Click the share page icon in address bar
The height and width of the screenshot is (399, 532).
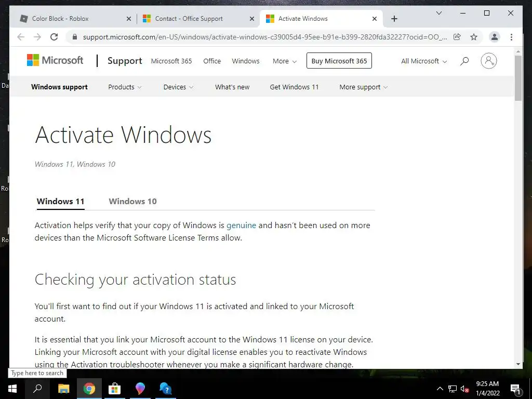[457, 37]
